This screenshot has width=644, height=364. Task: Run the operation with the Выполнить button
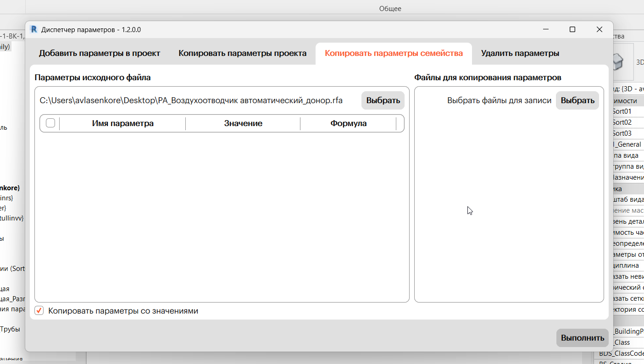[583, 338]
